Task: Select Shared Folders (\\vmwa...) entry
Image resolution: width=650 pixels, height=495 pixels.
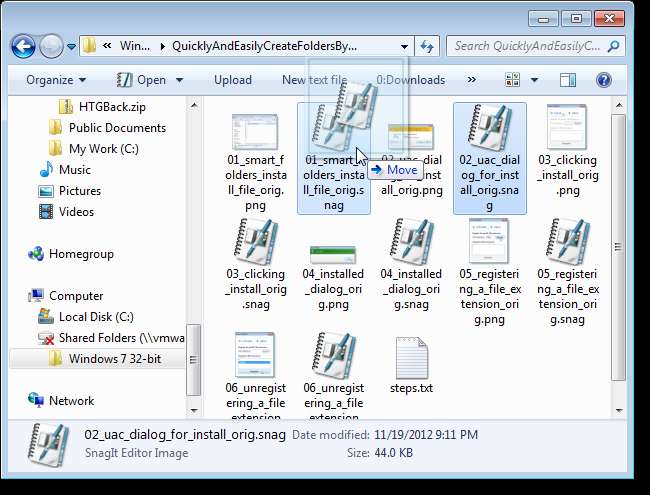Action: pos(111,338)
